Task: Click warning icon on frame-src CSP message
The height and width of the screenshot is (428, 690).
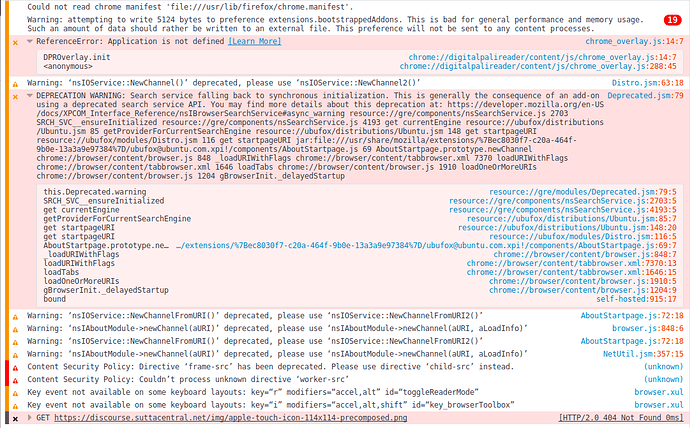Action: (x=15, y=368)
